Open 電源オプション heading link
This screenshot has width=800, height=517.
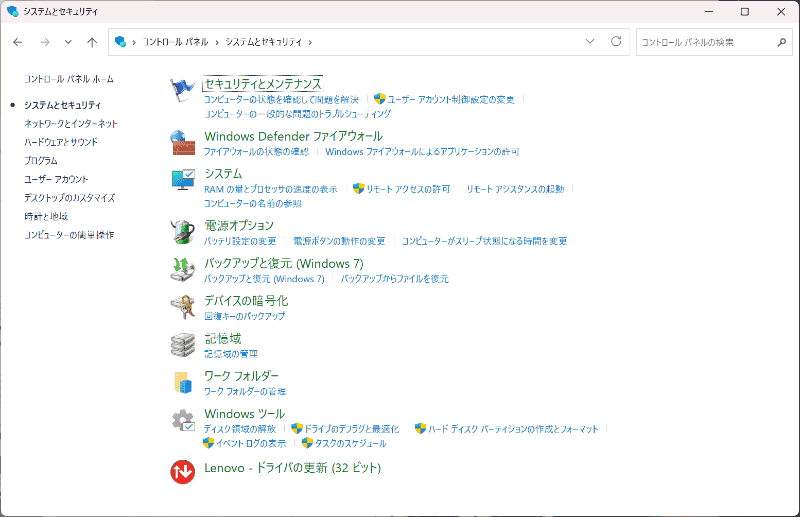[239, 226]
